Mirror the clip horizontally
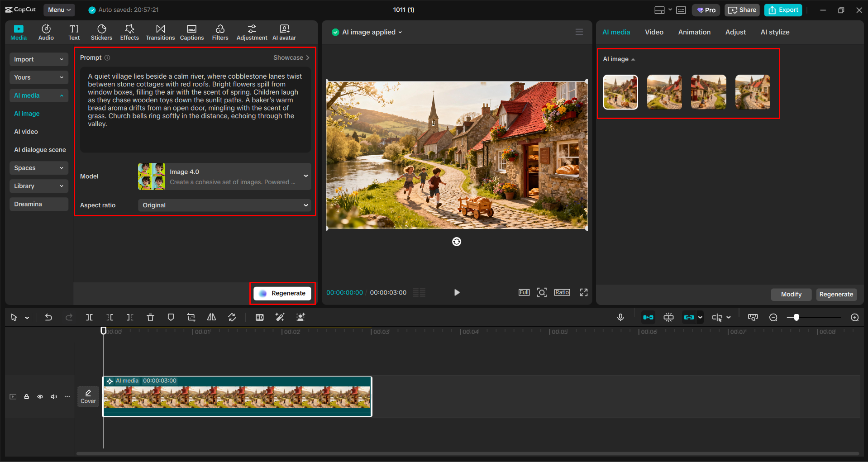 click(x=211, y=317)
